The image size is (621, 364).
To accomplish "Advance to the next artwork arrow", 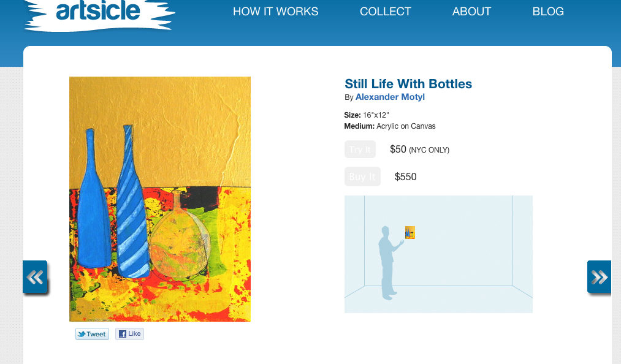I will [599, 278].
